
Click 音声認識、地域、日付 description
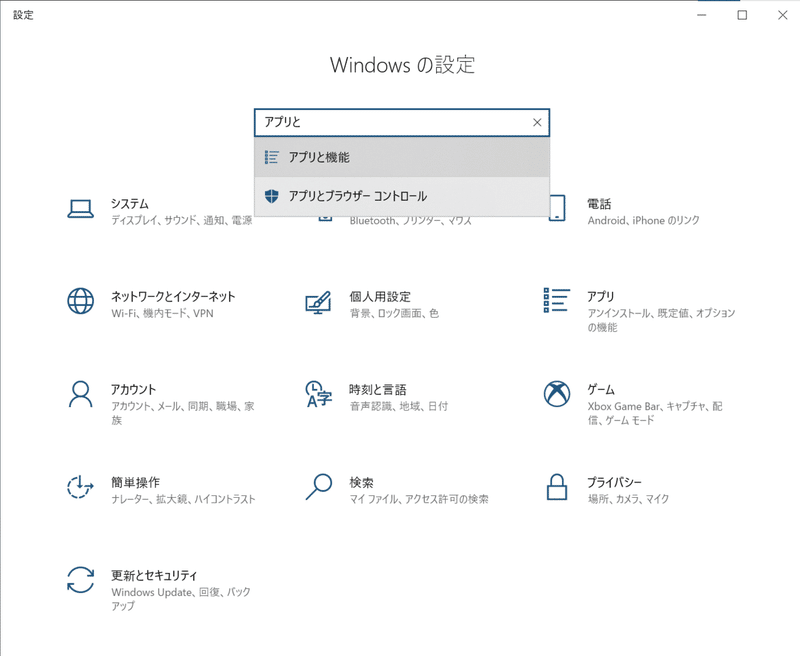pos(398,406)
